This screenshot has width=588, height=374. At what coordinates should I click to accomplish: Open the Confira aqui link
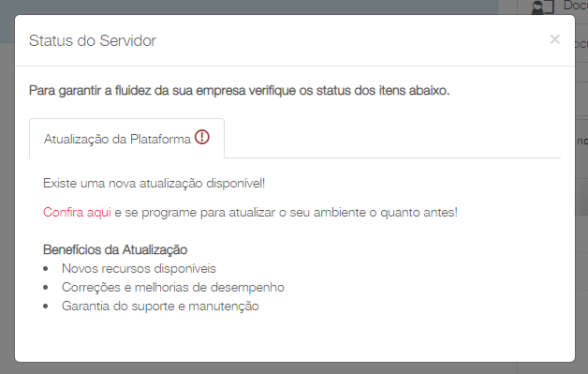point(77,212)
